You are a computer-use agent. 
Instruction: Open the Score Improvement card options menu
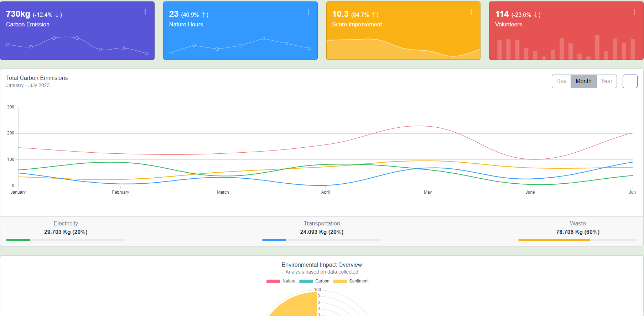[x=471, y=12]
